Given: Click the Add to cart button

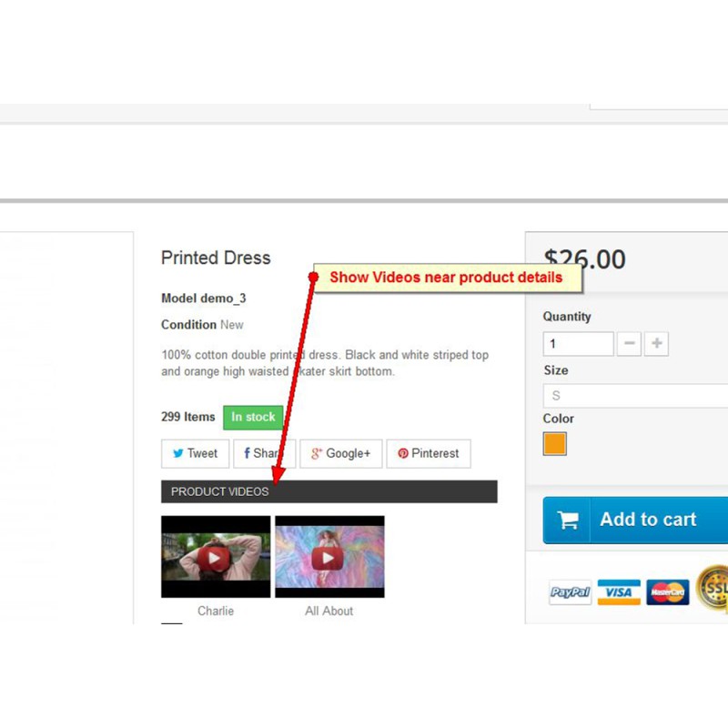Looking at the screenshot, I should pyautogui.click(x=635, y=520).
